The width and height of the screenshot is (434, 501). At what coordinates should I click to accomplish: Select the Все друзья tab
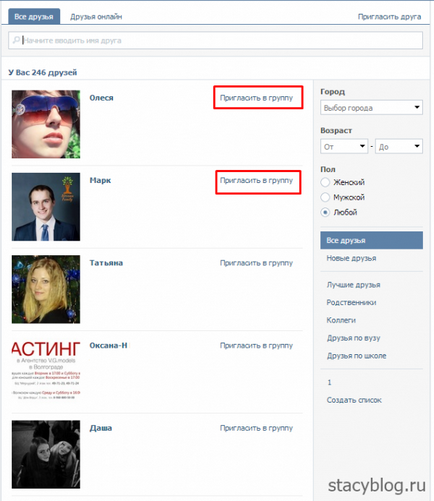coord(34,17)
